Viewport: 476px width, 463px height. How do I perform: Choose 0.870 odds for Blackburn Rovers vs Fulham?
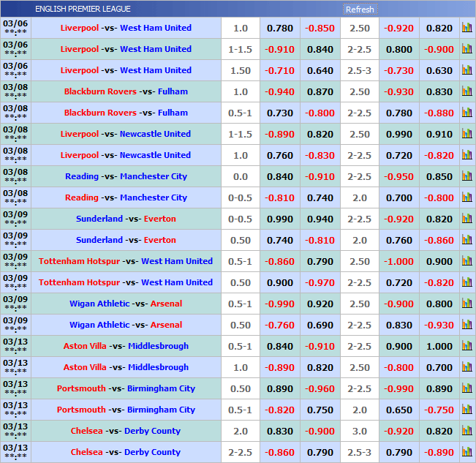point(320,92)
